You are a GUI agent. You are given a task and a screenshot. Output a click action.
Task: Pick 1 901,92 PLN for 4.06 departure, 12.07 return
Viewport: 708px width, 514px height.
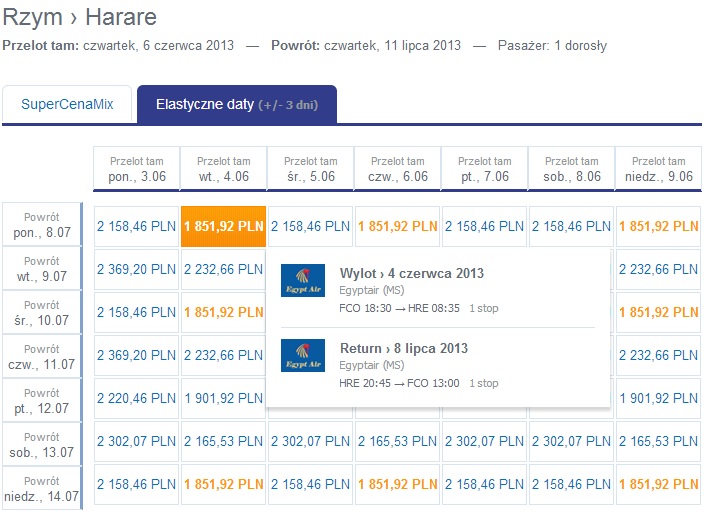point(224,398)
